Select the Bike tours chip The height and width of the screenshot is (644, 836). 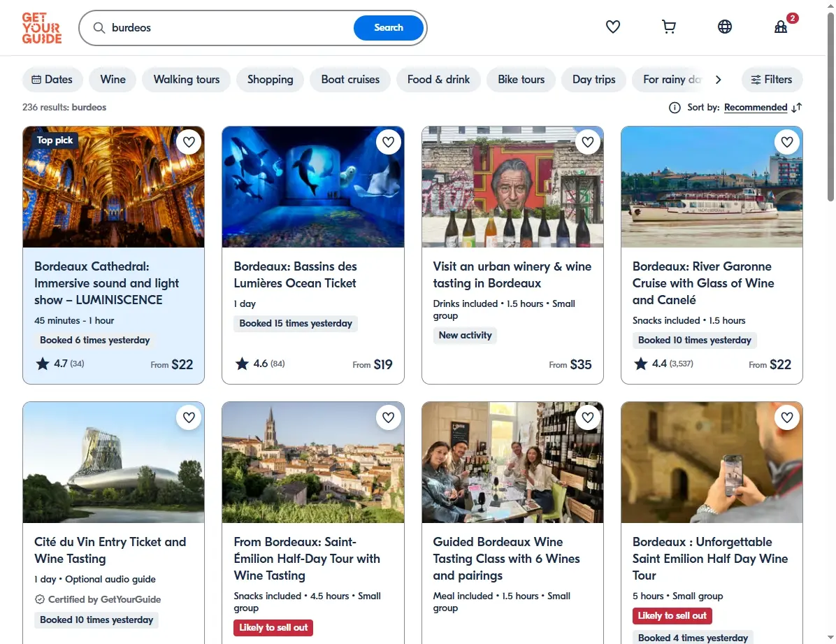tap(521, 80)
